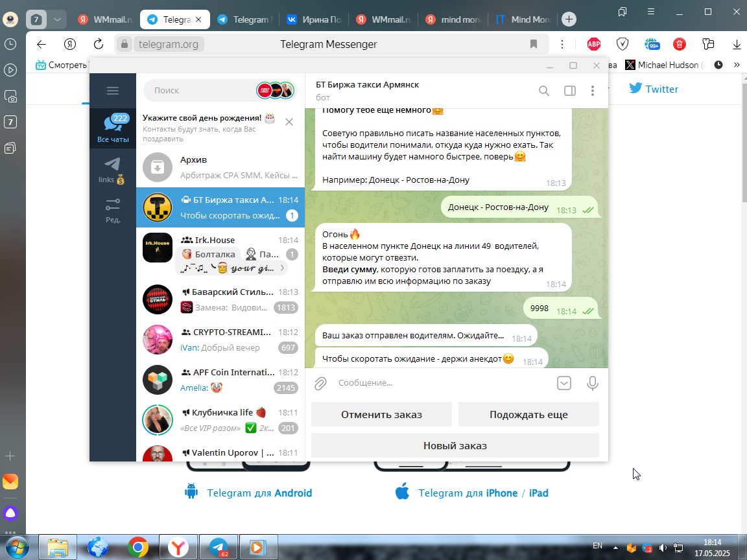Screen dimensions: 747x560
Task: Record a voice message with microphone
Action: 592,383
